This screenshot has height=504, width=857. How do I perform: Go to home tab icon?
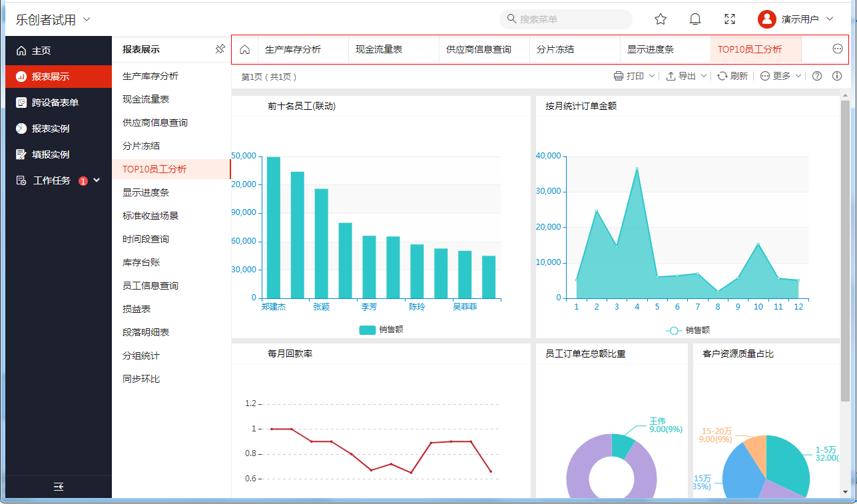click(244, 49)
